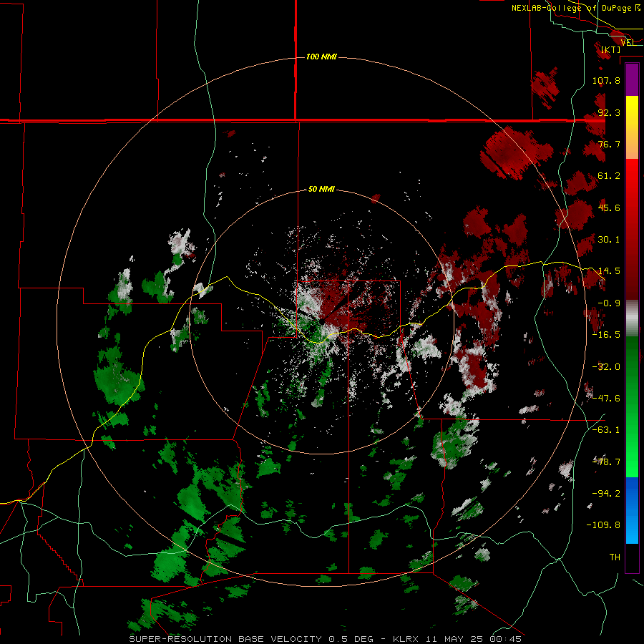Click the -0.9 legend value

point(609,303)
